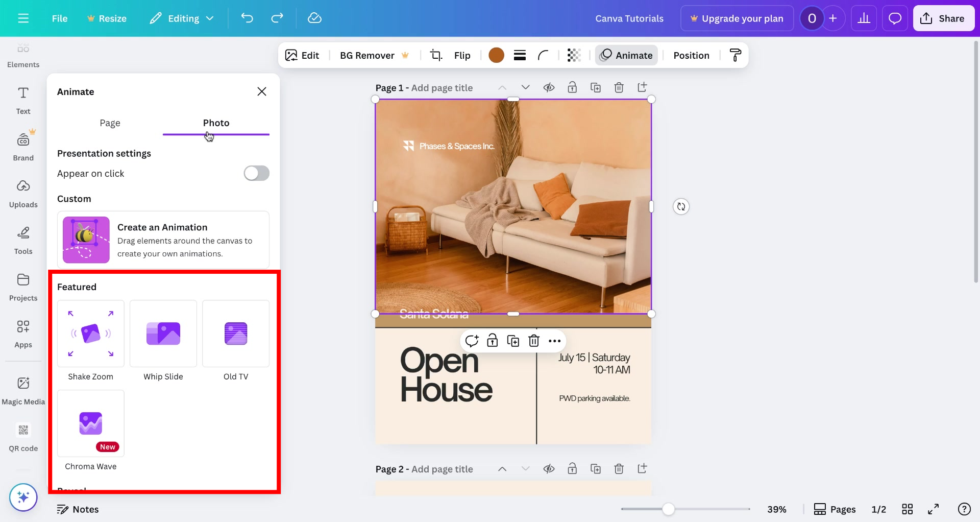980x522 pixels.
Task: Switch to the Page animations tab
Action: click(110, 123)
